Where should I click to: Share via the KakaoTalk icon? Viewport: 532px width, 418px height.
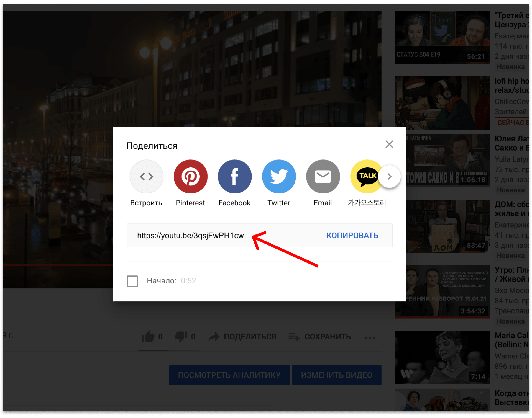(366, 176)
